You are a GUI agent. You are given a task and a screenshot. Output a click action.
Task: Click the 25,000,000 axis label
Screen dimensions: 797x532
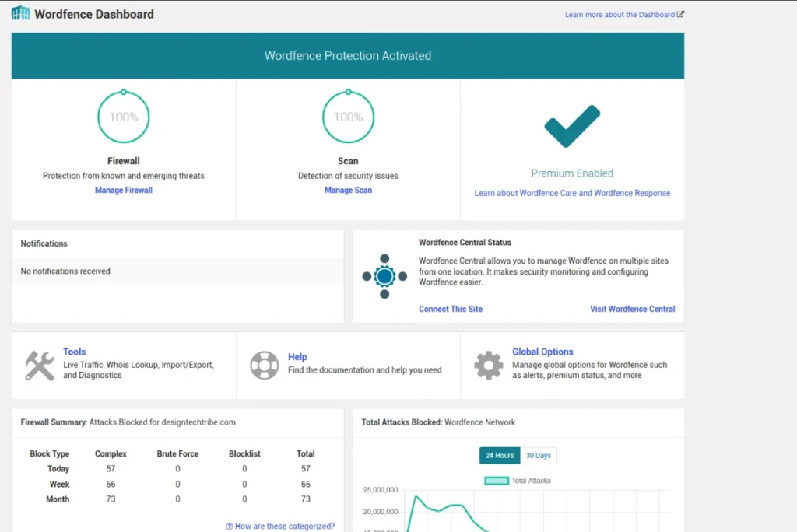pos(380,490)
